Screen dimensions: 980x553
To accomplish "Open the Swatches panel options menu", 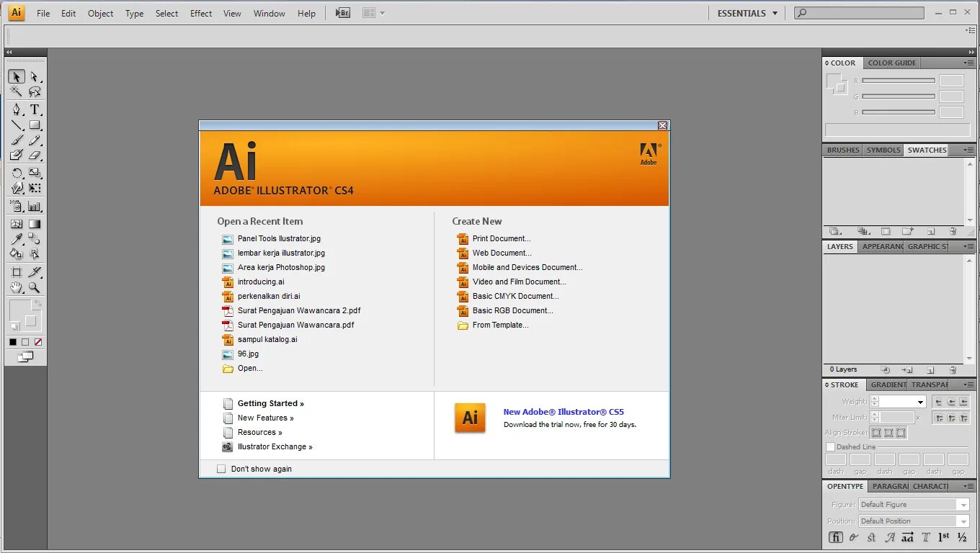I will pos(968,150).
